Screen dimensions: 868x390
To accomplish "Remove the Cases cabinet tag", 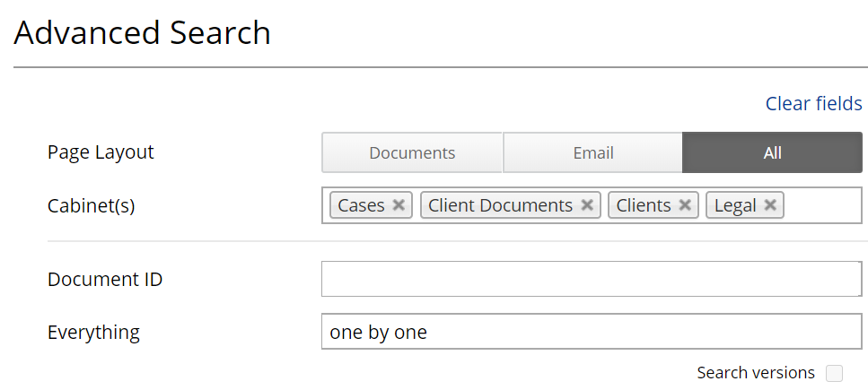I will (399, 205).
